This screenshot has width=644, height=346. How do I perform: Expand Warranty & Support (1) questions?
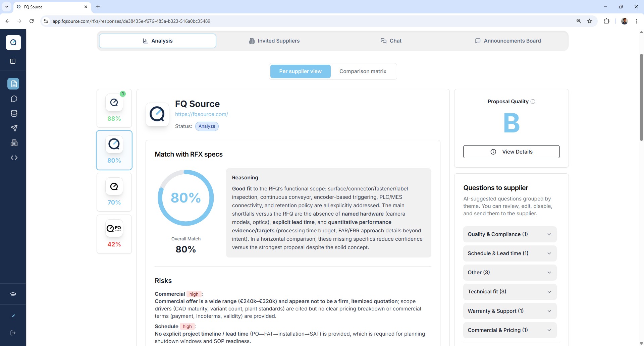pyautogui.click(x=510, y=311)
